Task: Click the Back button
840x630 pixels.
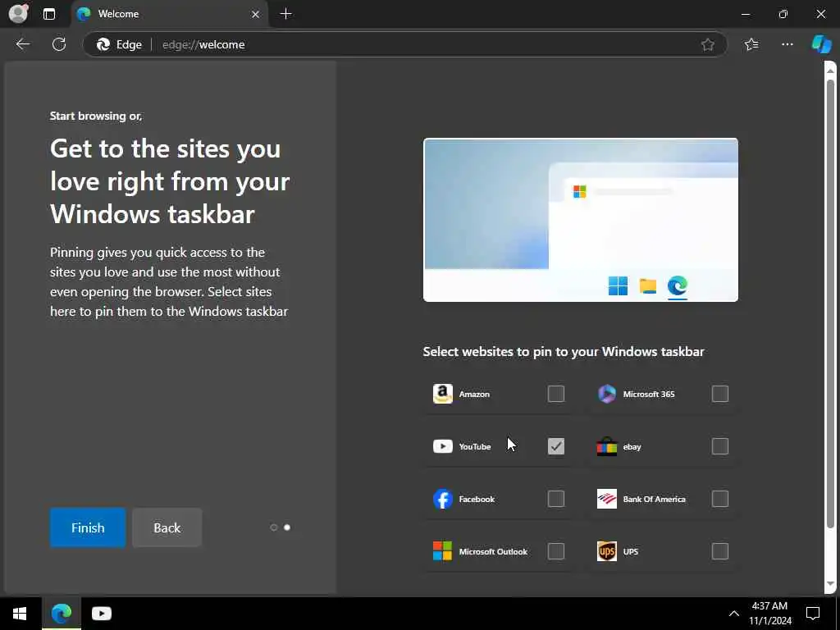Action: click(x=167, y=527)
